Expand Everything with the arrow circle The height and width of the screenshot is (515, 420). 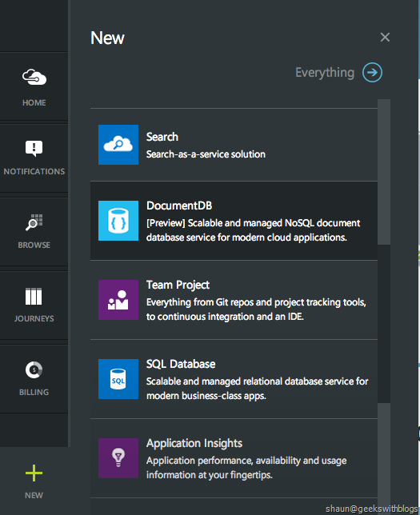(x=372, y=72)
